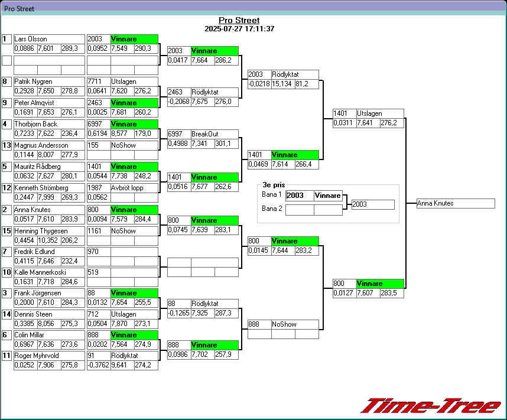The image size is (507, 420).
Task: Select Roger Myhrvold's name cell
Action: tap(49, 356)
